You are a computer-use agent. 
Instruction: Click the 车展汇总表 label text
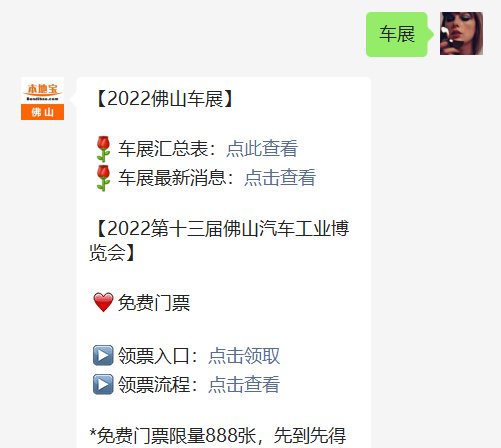click(163, 149)
